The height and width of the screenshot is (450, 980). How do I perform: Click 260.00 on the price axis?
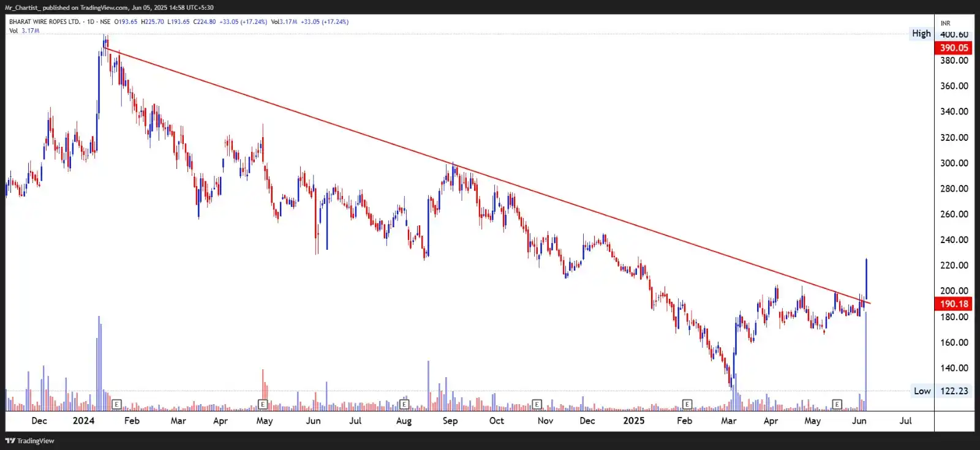[x=954, y=214]
